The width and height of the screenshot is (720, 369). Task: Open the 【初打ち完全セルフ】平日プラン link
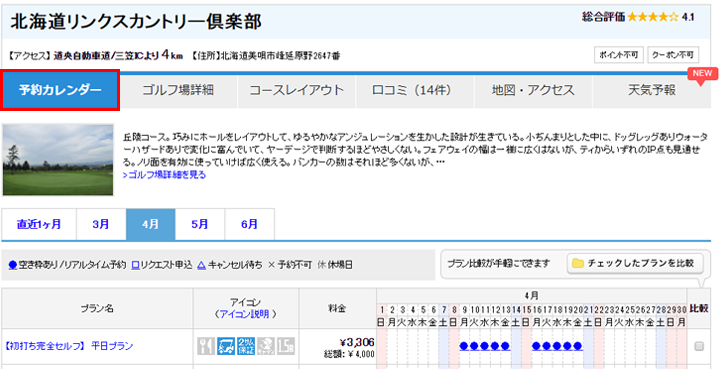[x=69, y=345]
